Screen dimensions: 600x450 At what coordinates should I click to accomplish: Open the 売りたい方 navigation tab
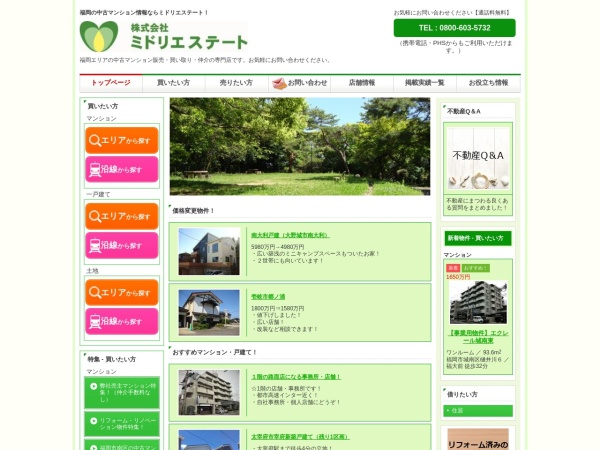point(236,83)
